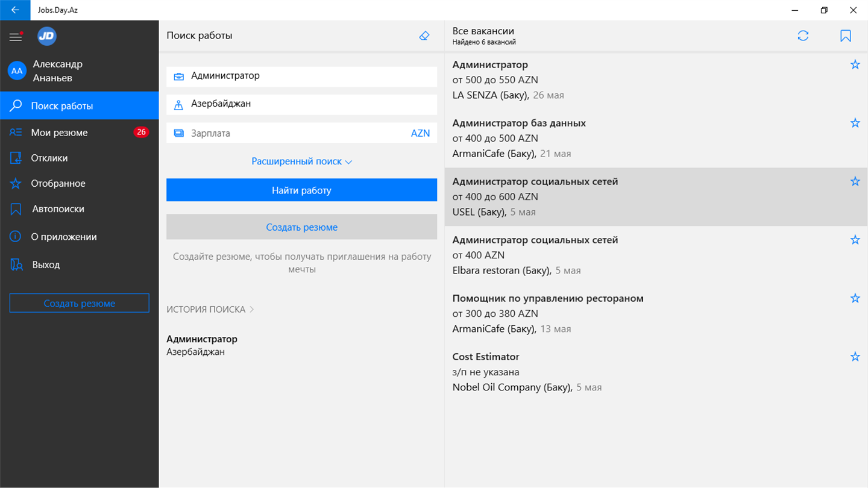Go to Отклики in sidebar
This screenshot has width=868, height=488.
[x=49, y=158]
